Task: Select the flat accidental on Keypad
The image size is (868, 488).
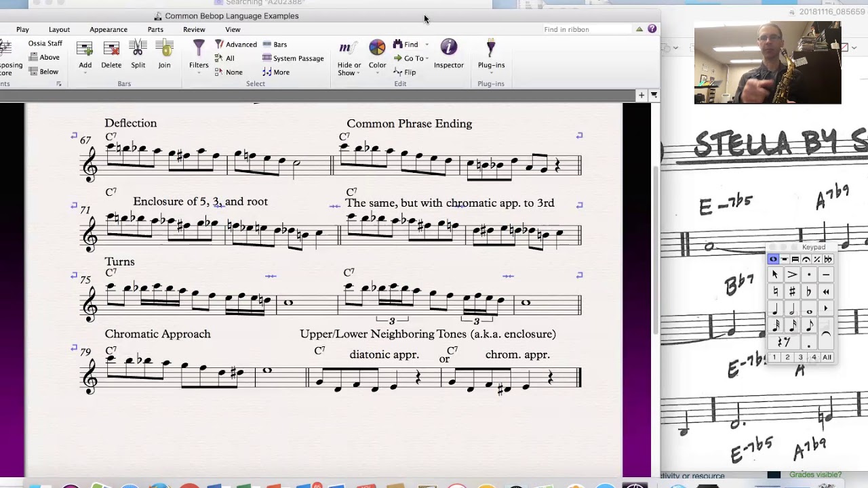Action: pos(809,291)
